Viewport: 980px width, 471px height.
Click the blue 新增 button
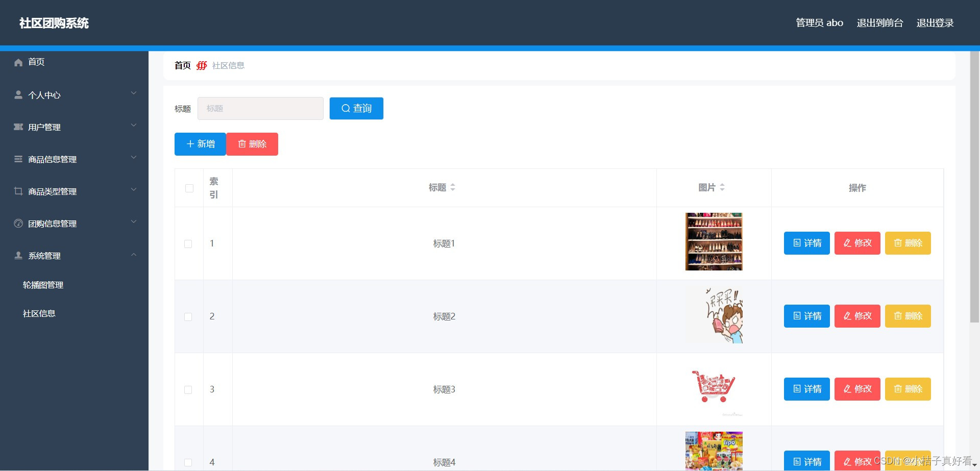point(200,144)
